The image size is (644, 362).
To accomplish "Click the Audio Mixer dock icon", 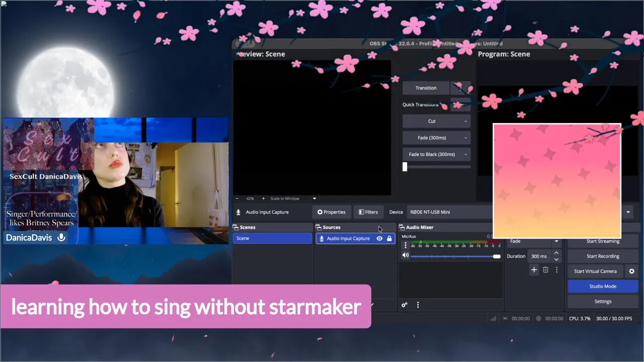I will (401, 228).
